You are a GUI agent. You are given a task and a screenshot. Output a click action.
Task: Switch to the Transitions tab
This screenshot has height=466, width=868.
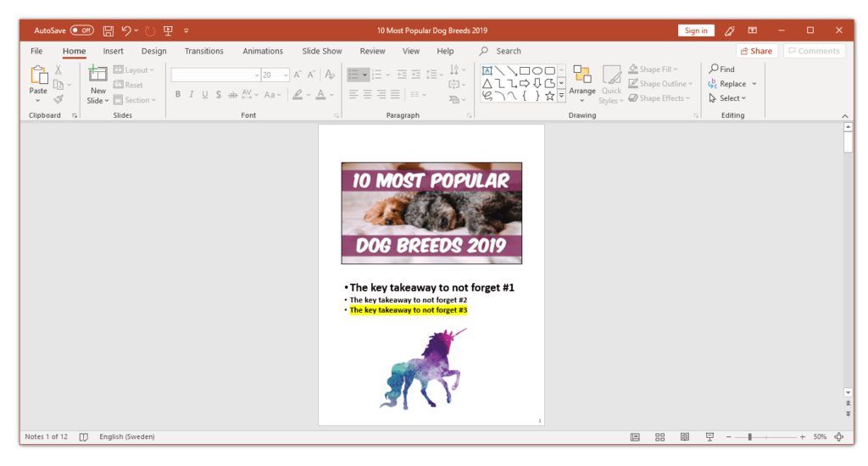[x=203, y=51]
